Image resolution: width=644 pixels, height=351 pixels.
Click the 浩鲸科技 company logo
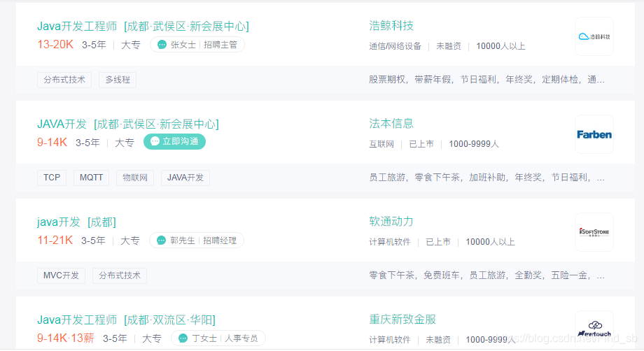tap(594, 36)
